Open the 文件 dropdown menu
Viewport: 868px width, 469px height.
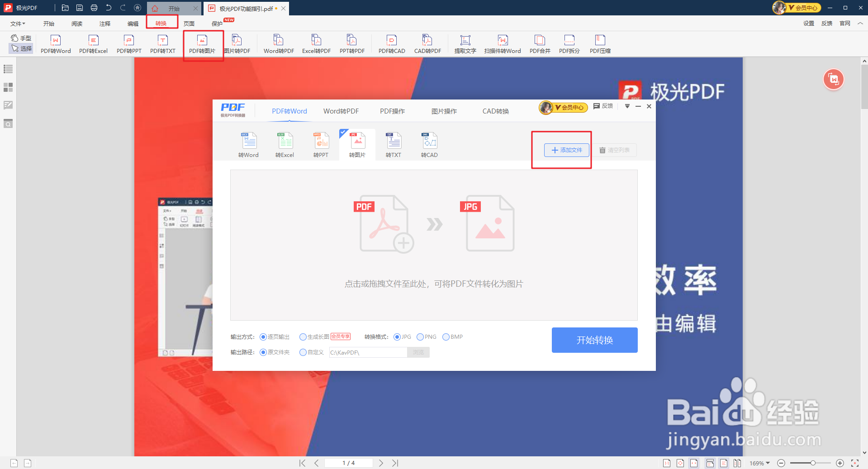tap(18, 24)
